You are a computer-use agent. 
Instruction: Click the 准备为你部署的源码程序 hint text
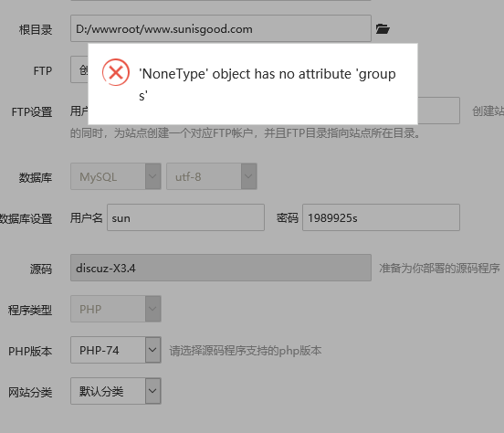439,268
